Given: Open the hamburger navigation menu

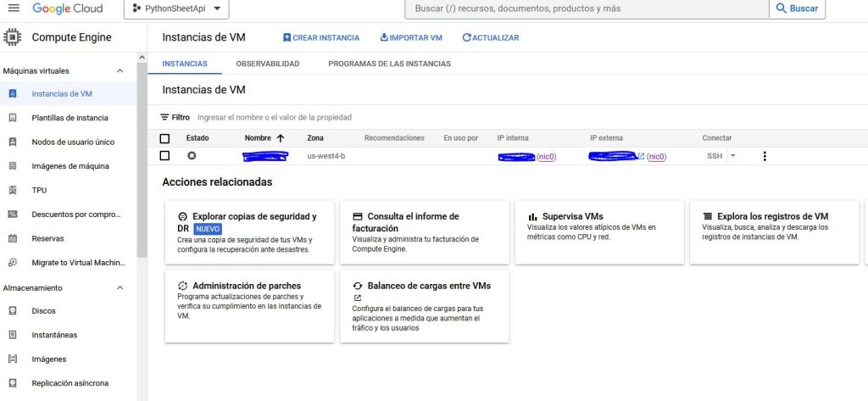Looking at the screenshot, I should (14, 8).
